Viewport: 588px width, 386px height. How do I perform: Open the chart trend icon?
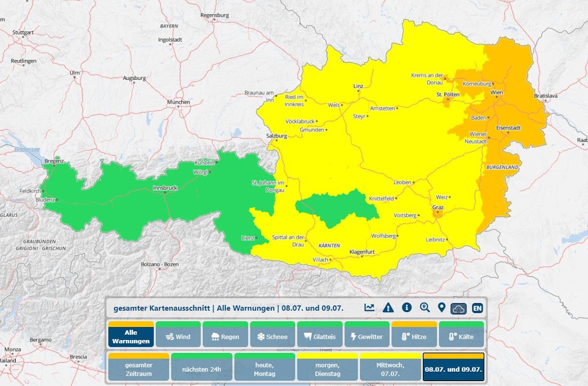coord(369,308)
